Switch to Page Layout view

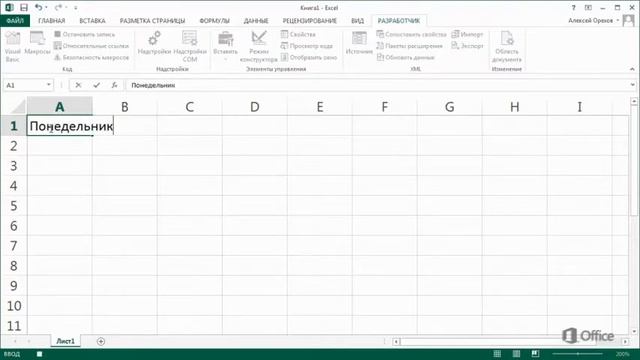click(516, 354)
